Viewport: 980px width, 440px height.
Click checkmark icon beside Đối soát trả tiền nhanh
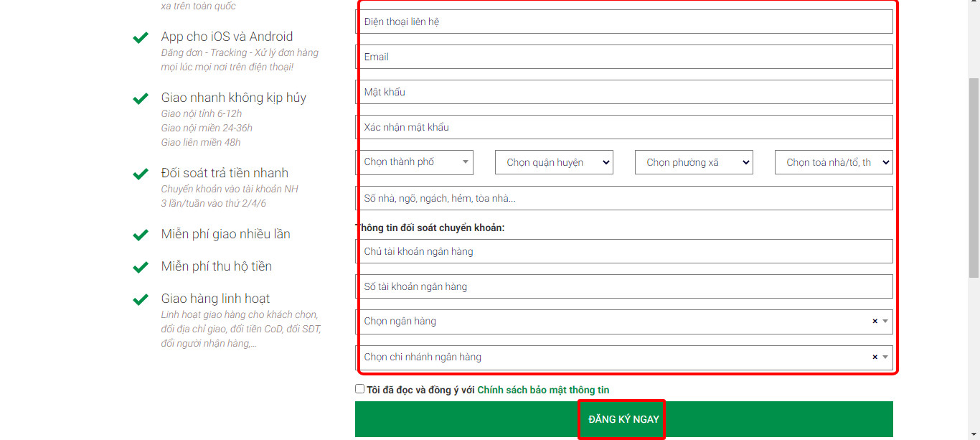[141, 174]
